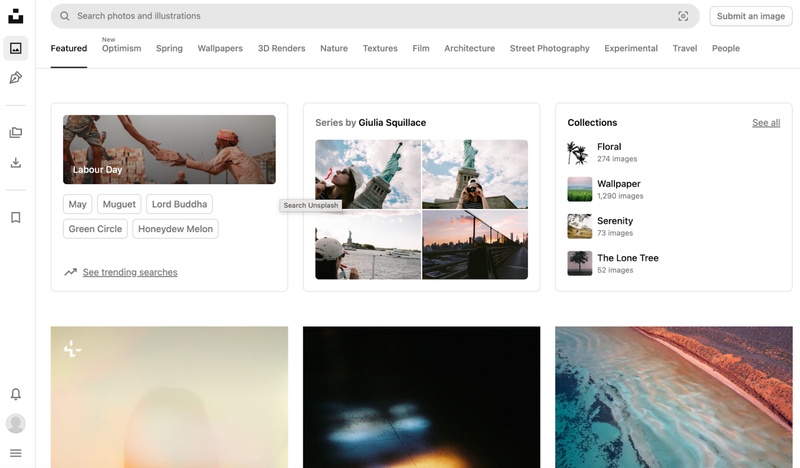The height and width of the screenshot is (468, 800).
Task: Click the Floral collection thumbnail
Action: point(580,152)
